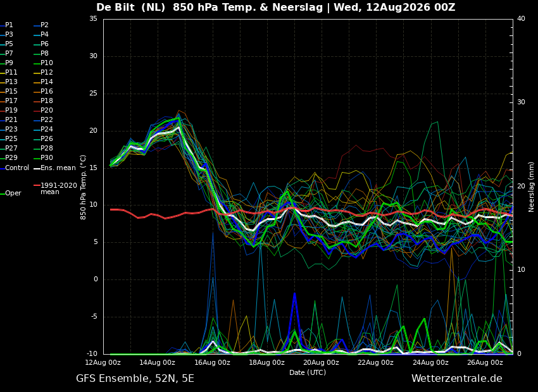Click the 40 tick on Neerslag axis

521,19
